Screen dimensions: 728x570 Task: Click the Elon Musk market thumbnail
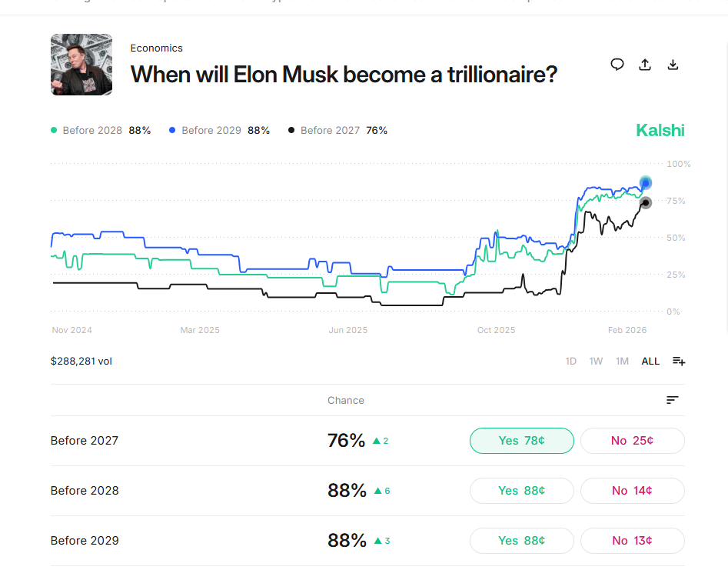point(81,65)
